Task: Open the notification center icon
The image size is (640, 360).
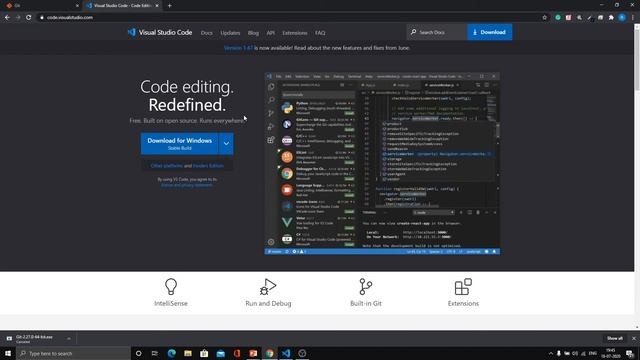Action: click(x=630, y=353)
